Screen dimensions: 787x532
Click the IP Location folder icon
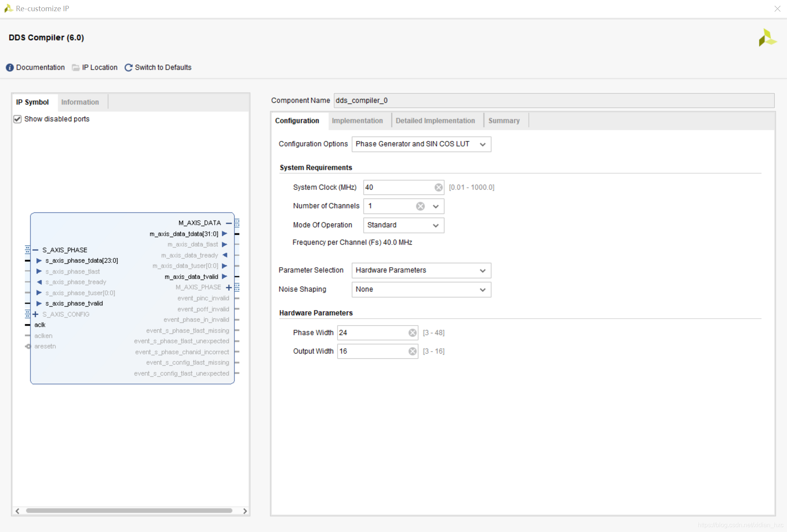[76, 68]
